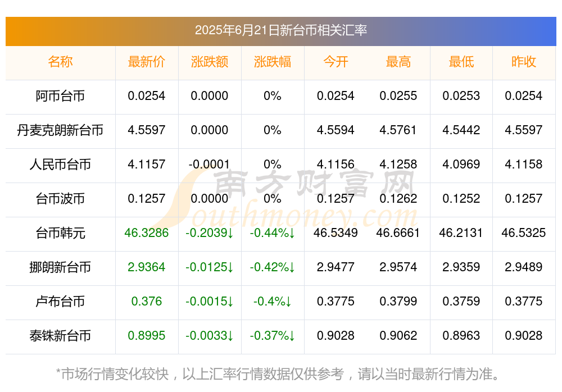
Task: Select the 挪朗新台币 row name
Action: click(x=60, y=267)
